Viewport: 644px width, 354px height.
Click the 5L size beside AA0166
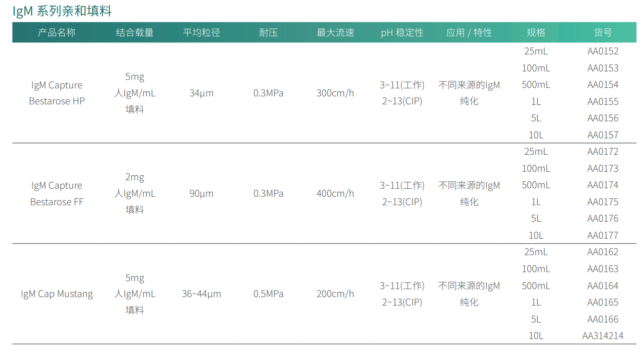pos(536,319)
